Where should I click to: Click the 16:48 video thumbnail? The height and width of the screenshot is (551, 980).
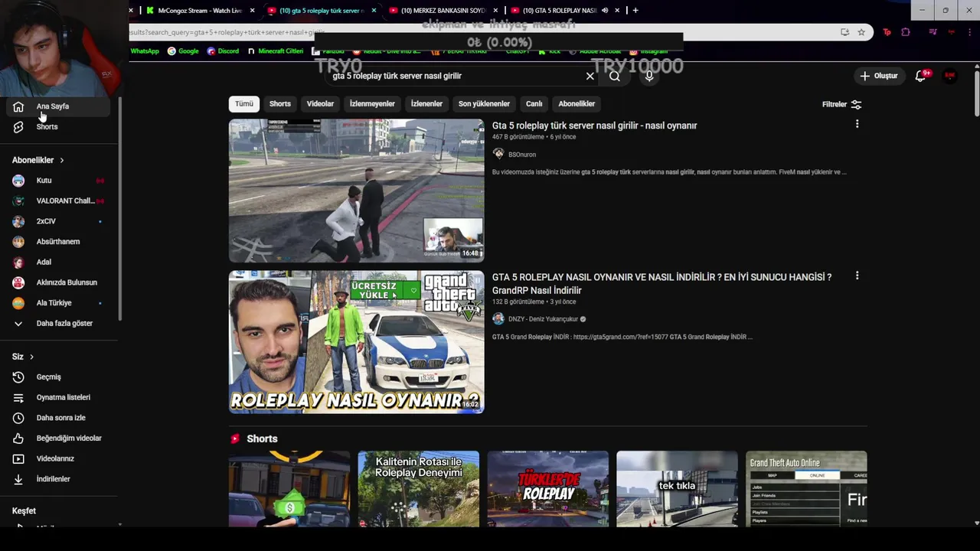(356, 191)
